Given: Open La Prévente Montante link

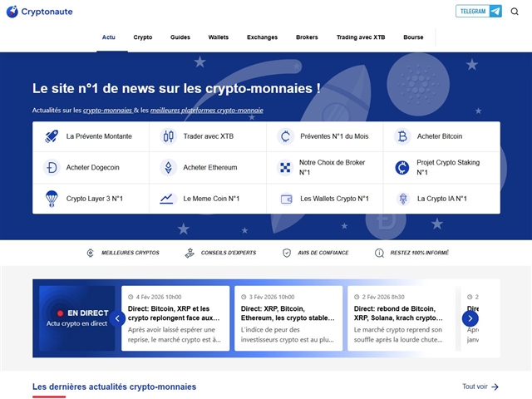Looking at the screenshot, I should tap(99, 136).
